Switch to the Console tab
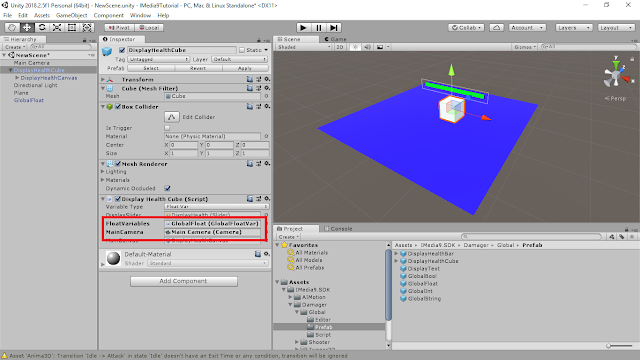 [x=338, y=229]
